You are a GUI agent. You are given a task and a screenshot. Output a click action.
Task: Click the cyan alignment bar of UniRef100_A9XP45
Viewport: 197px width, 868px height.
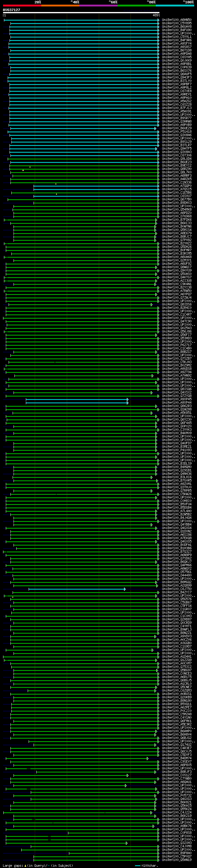pos(77,399)
